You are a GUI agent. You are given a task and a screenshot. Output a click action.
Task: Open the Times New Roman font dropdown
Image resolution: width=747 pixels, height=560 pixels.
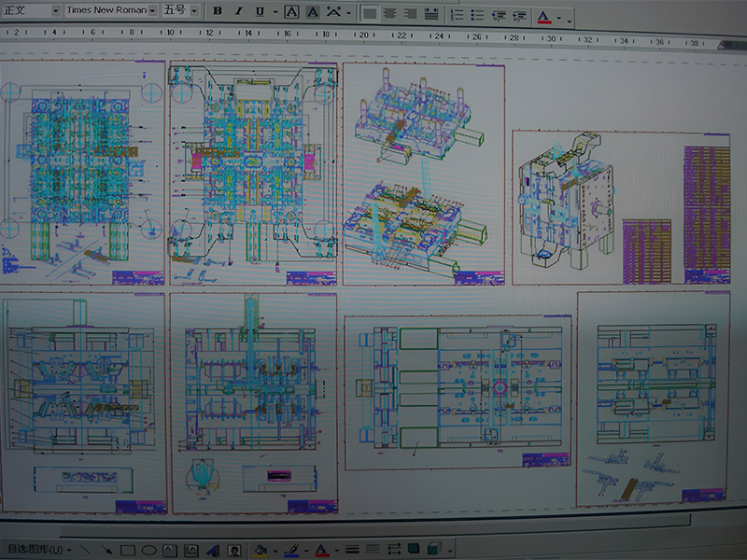pos(149,8)
